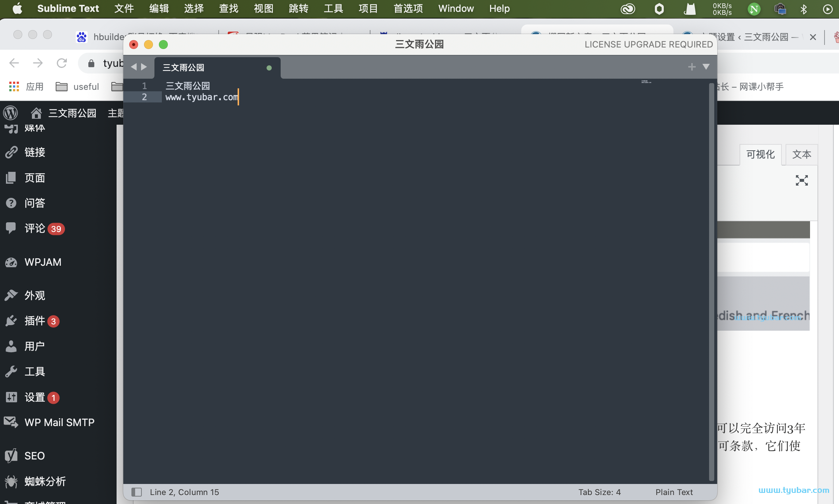Click the bell-shaped menu bar icon
This screenshot has width=839, height=504.
[690, 9]
